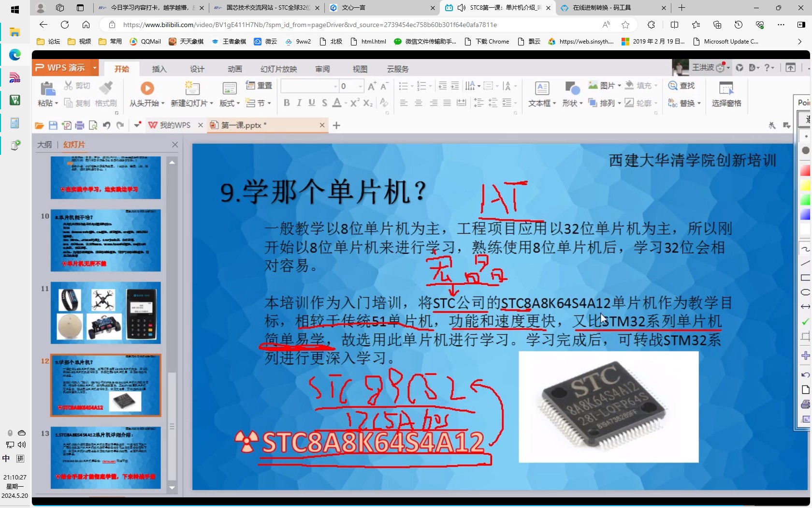812x508 pixels.
Task: Apply Superscript x² formatting
Action: [355, 103]
